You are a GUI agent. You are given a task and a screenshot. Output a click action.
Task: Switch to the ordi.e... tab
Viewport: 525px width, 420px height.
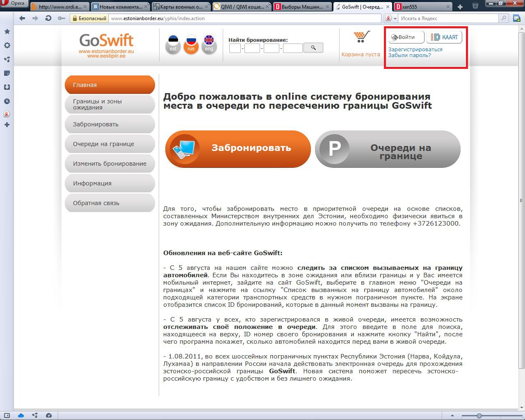pos(59,7)
